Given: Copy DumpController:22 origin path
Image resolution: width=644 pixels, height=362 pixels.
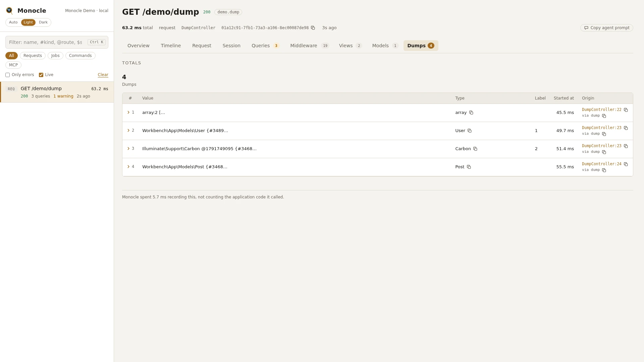Looking at the screenshot, I should [626, 110].
